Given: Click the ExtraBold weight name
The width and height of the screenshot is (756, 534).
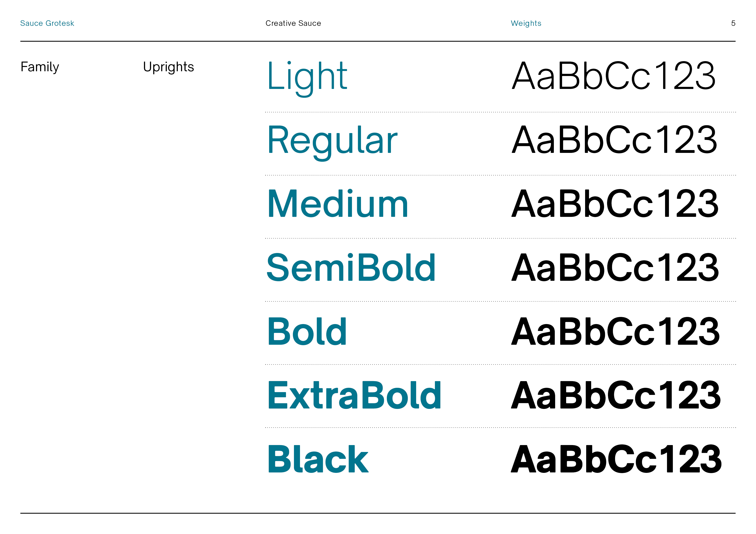Looking at the screenshot, I should click(x=354, y=395).
